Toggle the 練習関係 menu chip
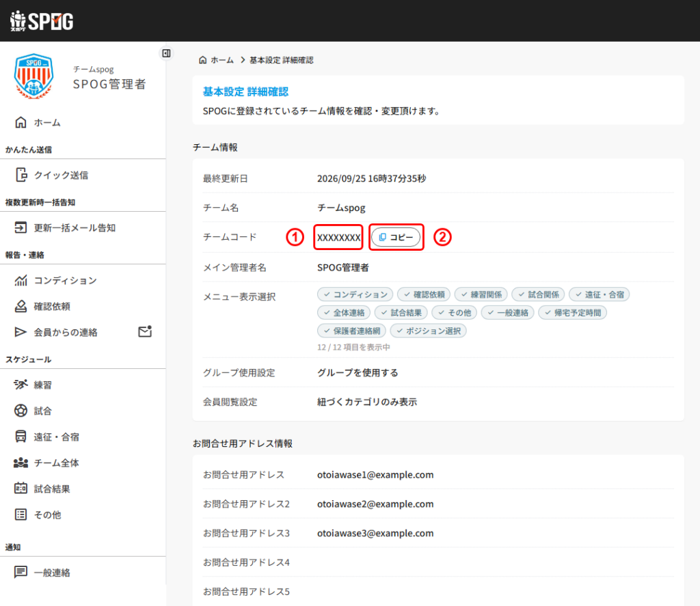Viewport: 700px width, 606px height. point(481,294)
